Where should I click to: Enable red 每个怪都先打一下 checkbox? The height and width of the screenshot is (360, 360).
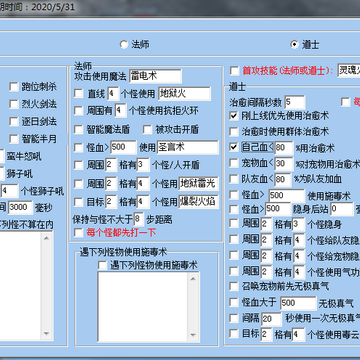point(78,232)
